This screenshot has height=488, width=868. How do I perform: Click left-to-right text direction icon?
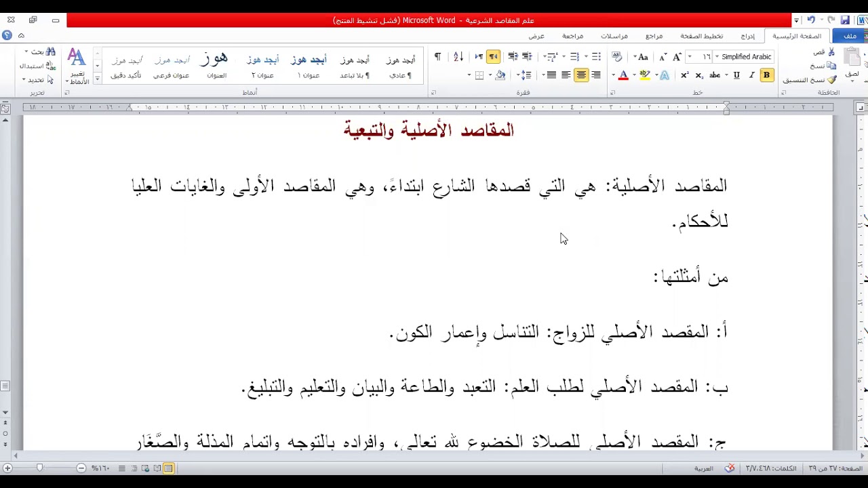click(479, 57)
